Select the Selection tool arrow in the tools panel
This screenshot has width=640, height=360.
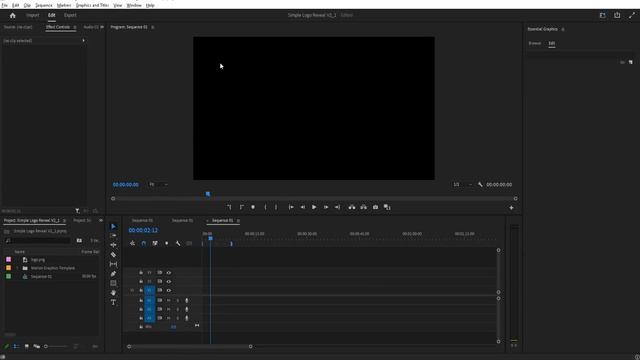click(113, 227)
